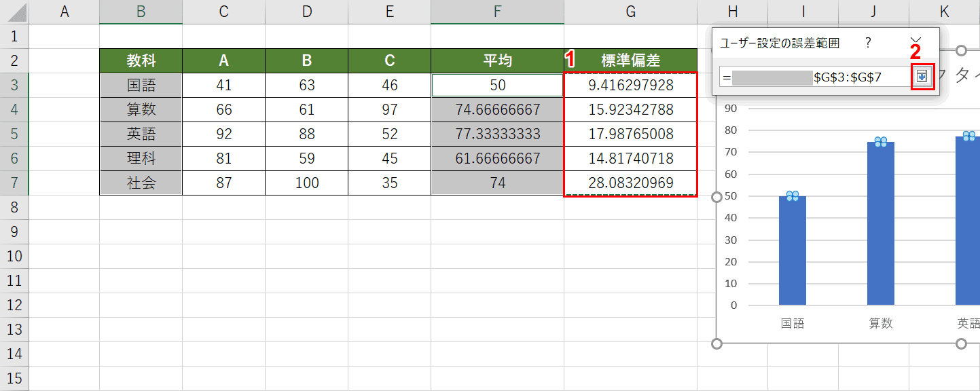This screenshot has height=391, width=980.
Task: Click the expand dialog button beside range field
Action: [922, 77]
